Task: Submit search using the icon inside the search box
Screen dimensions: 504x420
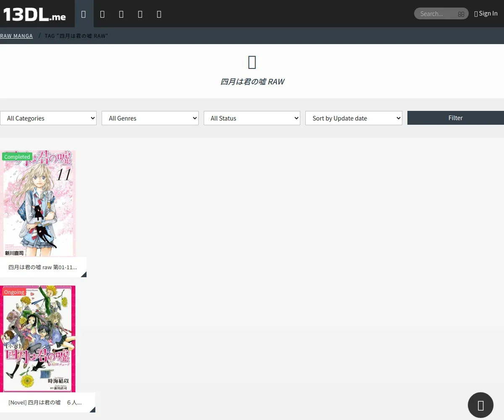Action: 461,14
